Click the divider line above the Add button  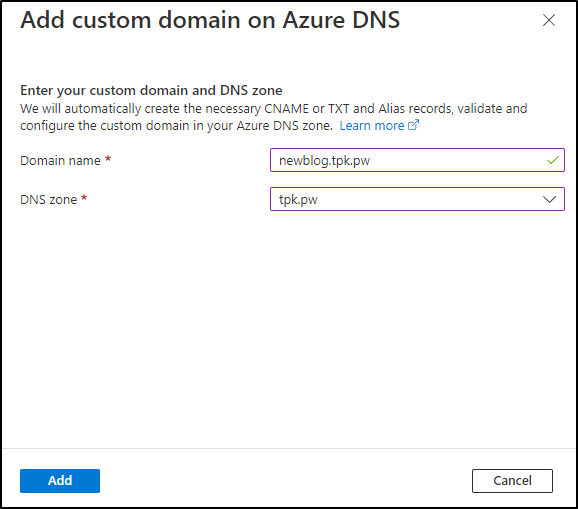pyautogui.click(x=289, y=449)
